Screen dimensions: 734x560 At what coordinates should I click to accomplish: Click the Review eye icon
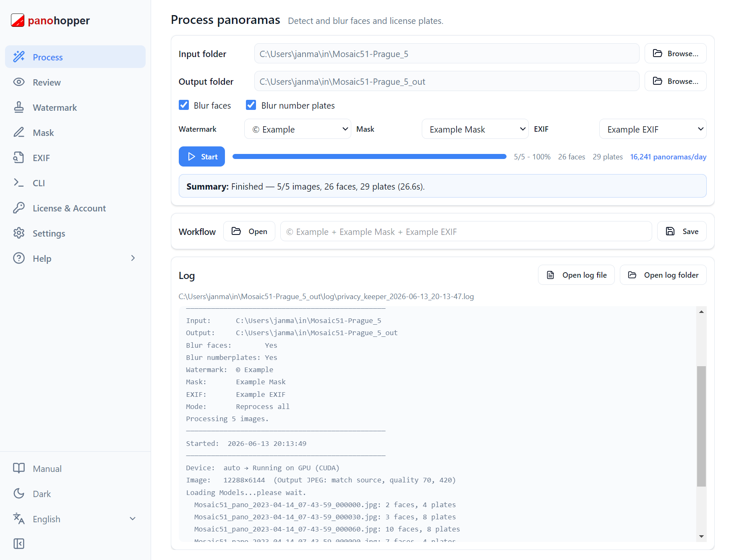[19, 82]
